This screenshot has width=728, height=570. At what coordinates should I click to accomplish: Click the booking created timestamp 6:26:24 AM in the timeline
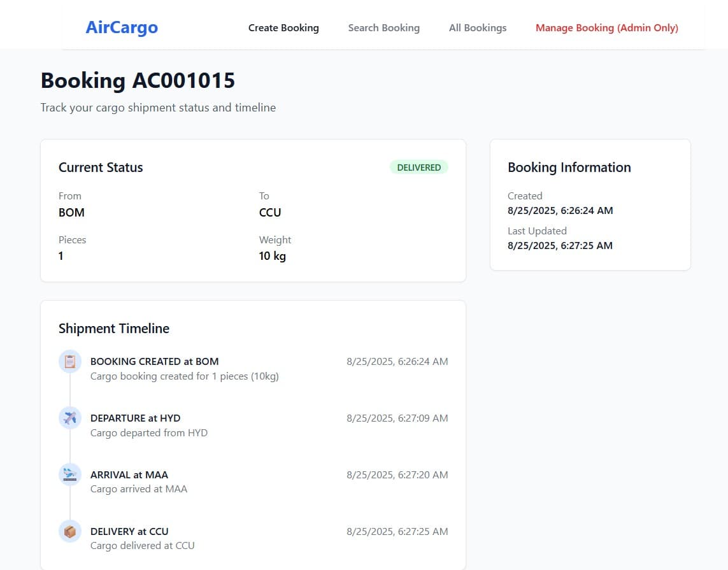click(397, 362)
